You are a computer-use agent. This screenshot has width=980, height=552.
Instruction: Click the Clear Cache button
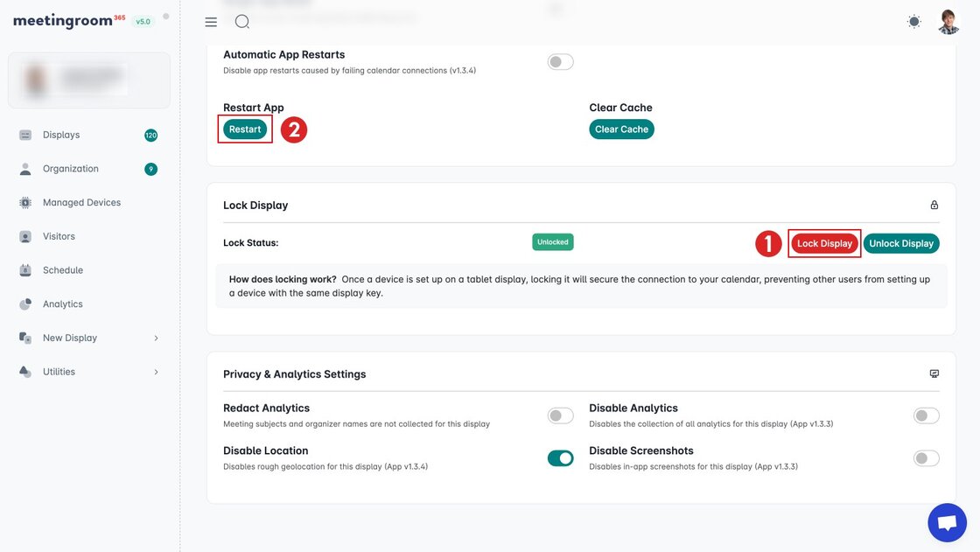pos(621,129)
